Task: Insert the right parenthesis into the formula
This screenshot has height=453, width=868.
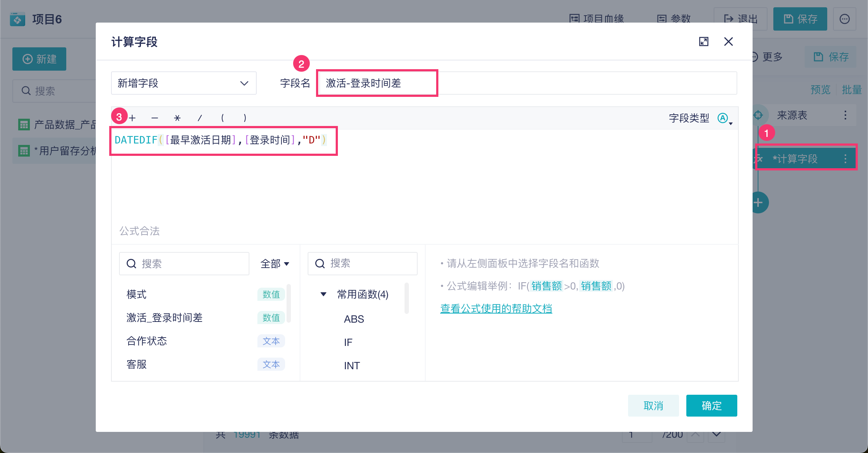Action: (245, 118)
